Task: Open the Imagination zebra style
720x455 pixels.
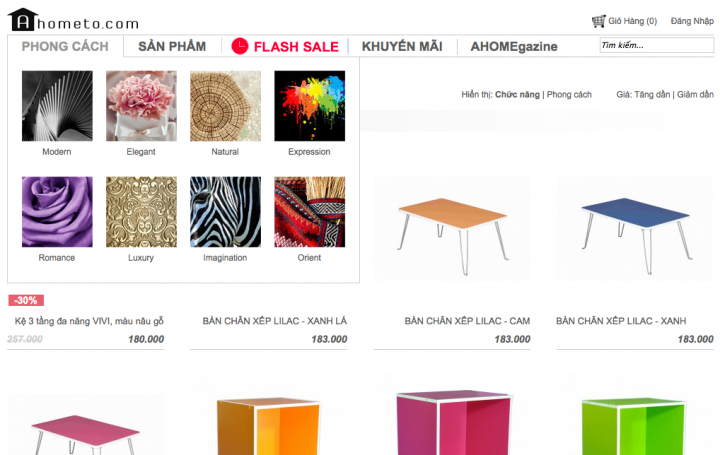Action: coord(225,212)
